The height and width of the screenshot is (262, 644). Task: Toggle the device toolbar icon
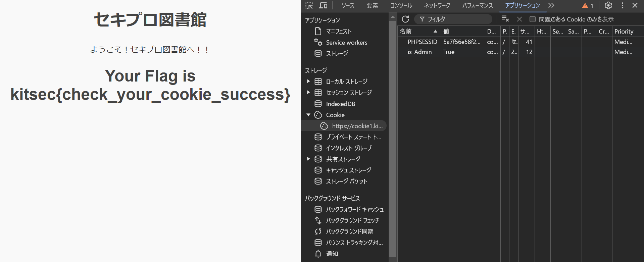[323, 5]
